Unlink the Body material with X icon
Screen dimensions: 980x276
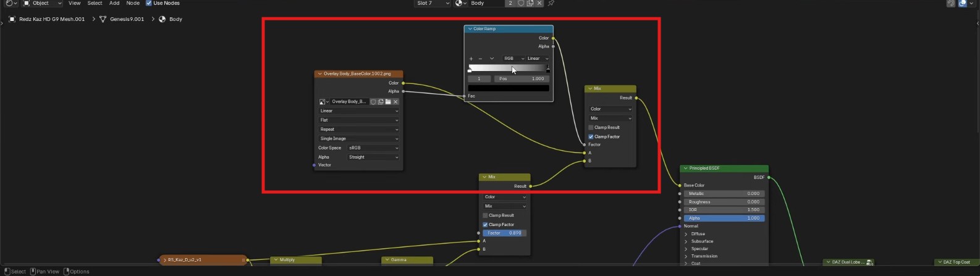point(539,3)
